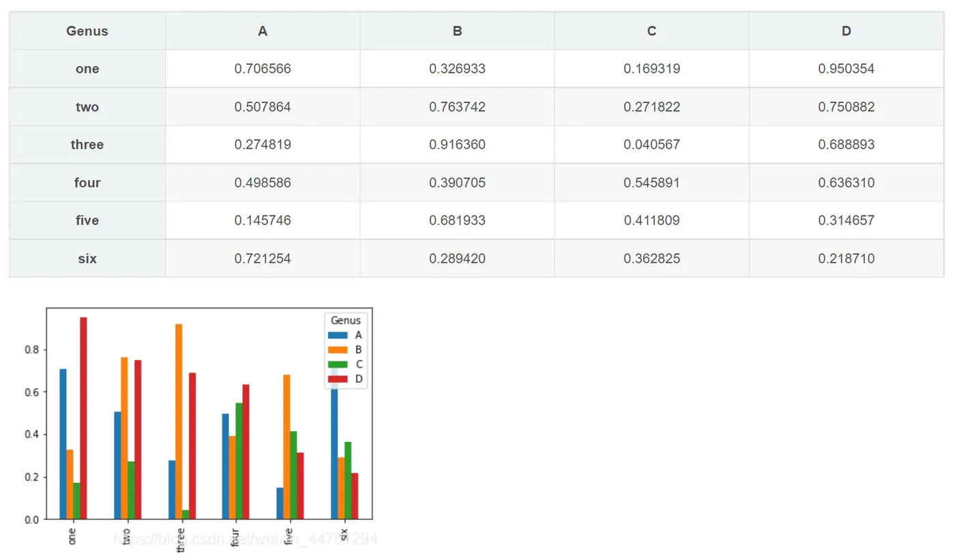The height and width of the screenshot is (560, 955).
Task: Select cell value 0.040567
Action: [x=651, y=145]
